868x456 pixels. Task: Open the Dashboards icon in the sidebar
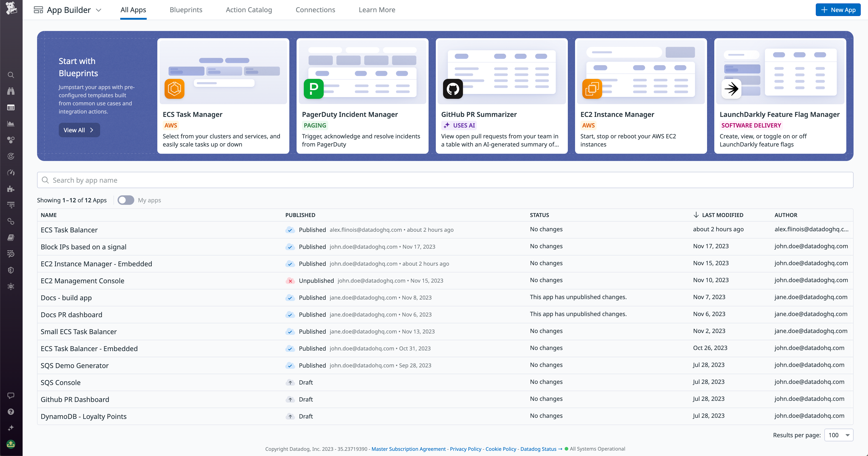tap(11, 108)
